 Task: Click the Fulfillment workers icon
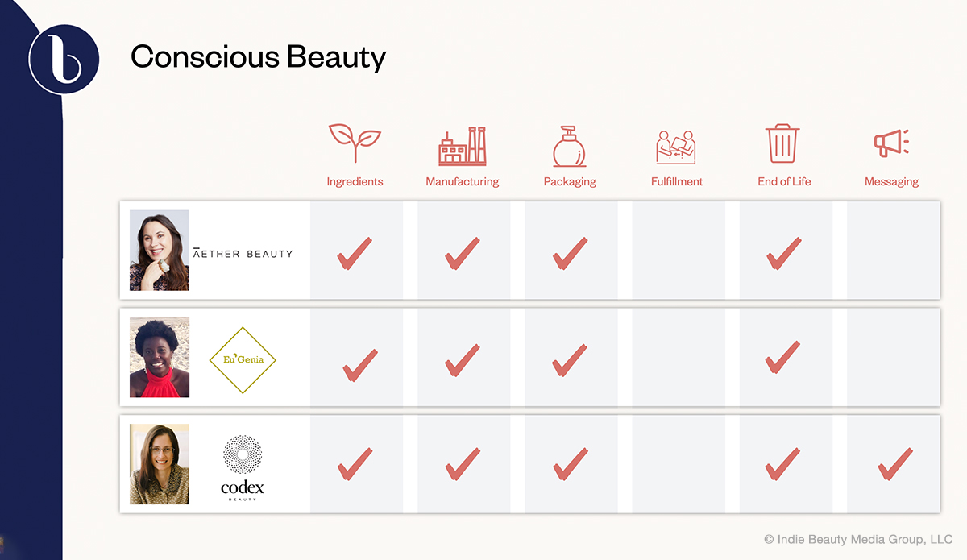click(676, 147)
